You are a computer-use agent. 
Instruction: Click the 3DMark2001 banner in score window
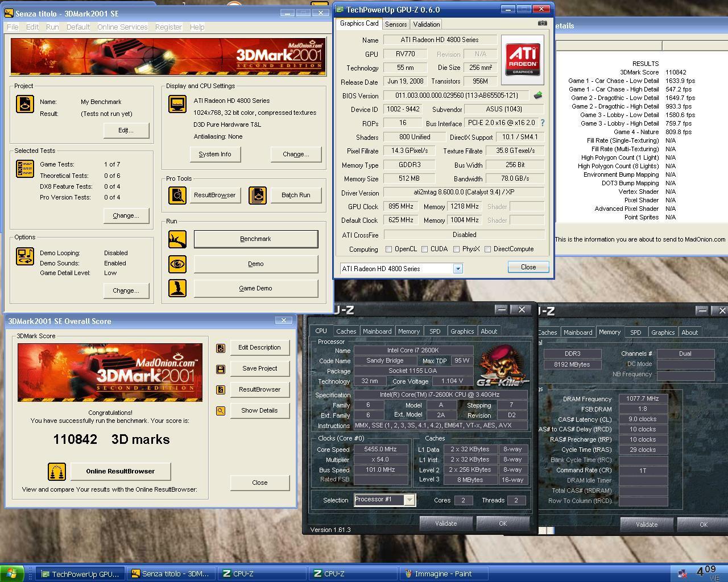click(110, 372)
